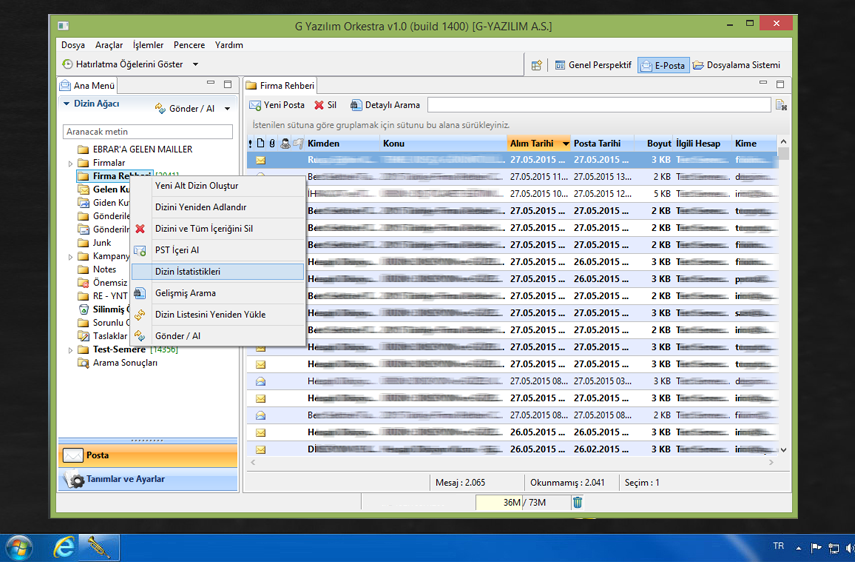Switch to E-Posta perspective
Screen dimensions: 855x562
tap(663, 65)
